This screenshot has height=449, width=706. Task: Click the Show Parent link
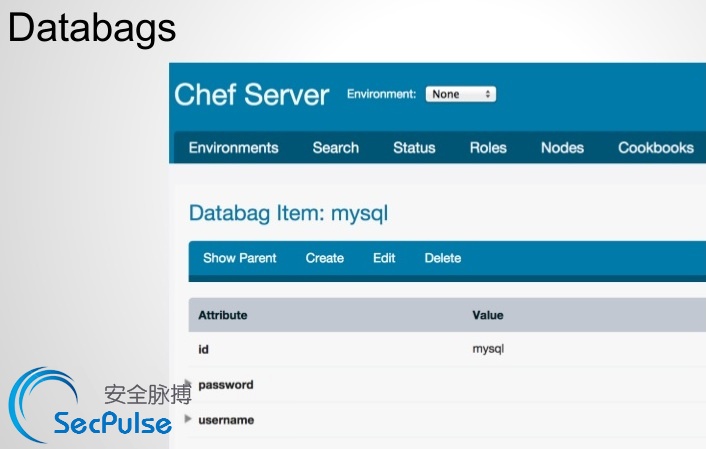click(240, 258)
